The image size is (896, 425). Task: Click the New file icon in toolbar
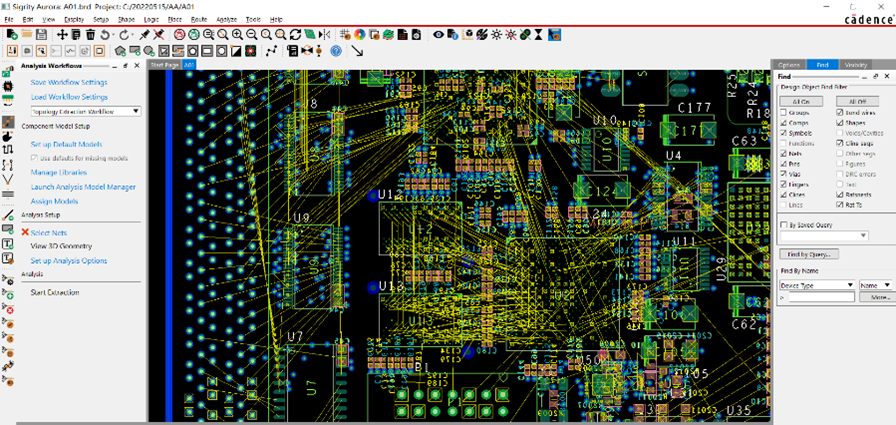pyautogui.click(x=11, y=34)
